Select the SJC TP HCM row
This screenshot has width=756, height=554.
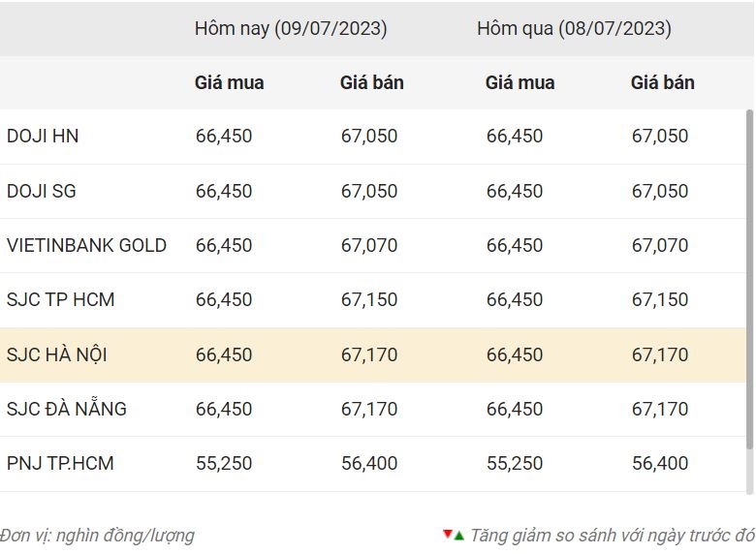(x=373, y=300)
